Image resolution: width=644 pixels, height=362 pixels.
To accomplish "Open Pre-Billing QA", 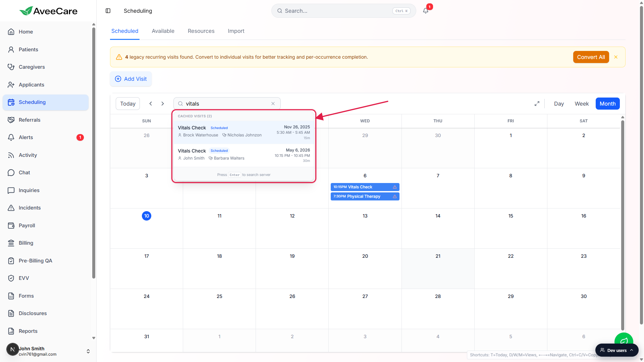I will coord(46,261).
